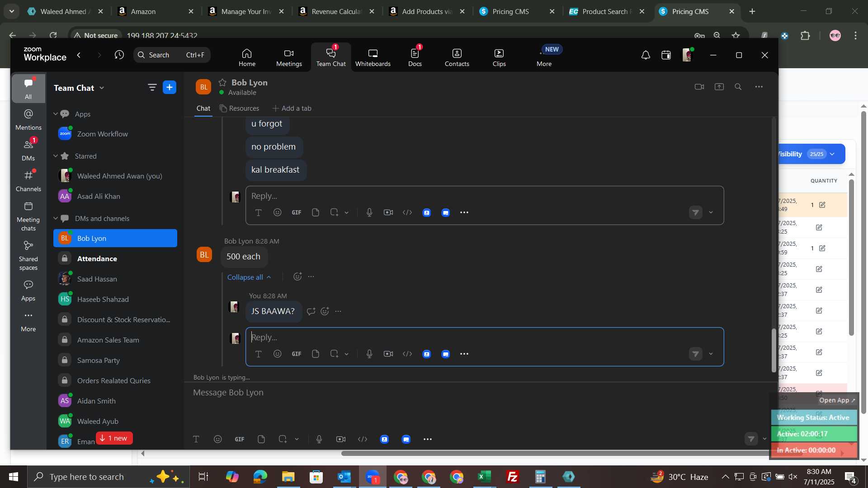Click the Zoom search box

coord(172,55)
